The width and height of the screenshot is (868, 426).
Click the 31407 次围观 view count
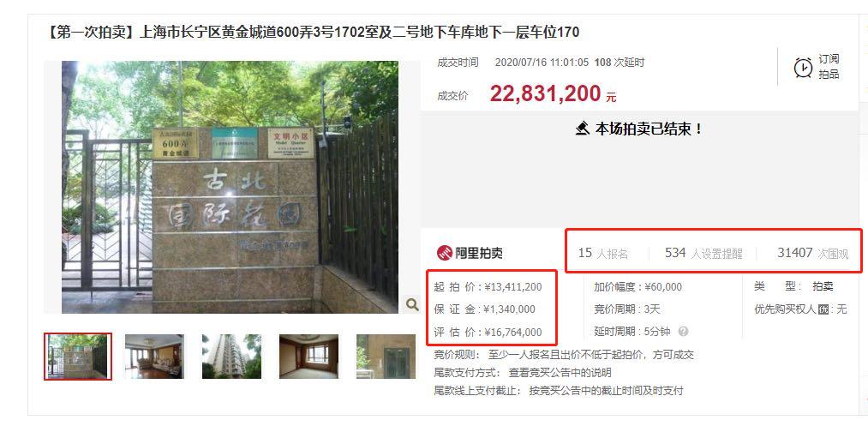pos(812,253)
